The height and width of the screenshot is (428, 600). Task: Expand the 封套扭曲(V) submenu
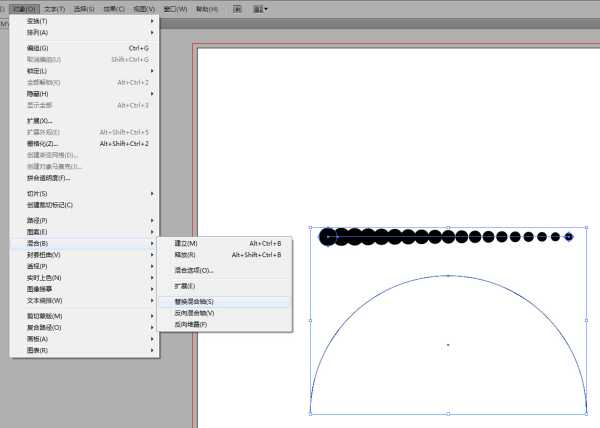tap(44, 254)
